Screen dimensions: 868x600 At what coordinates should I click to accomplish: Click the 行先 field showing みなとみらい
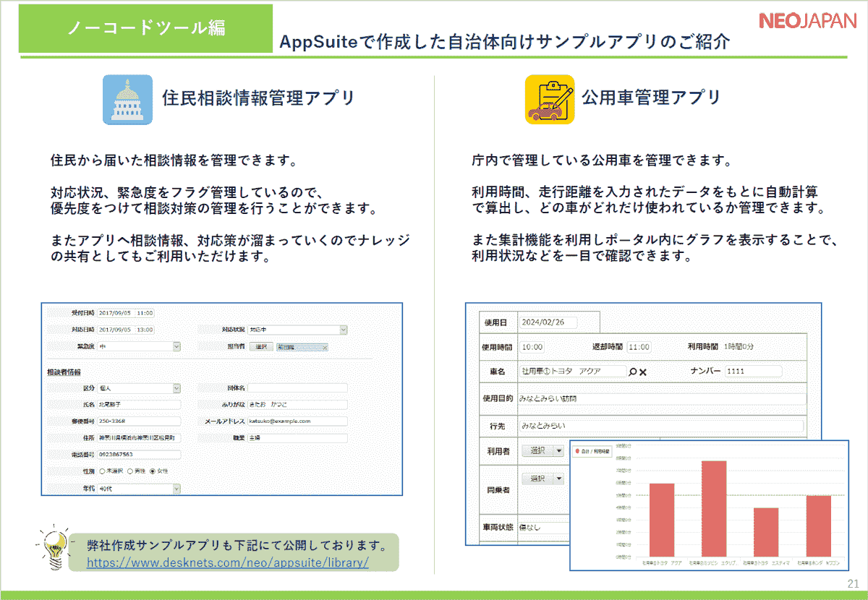coord(661,426)
